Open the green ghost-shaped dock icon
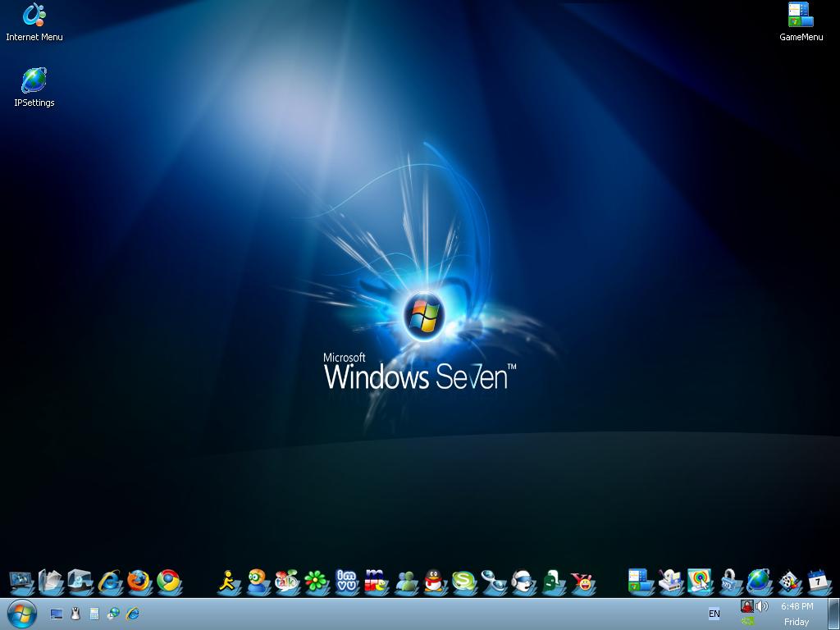Screen dimensions: 840x630 click(x=552, y=582)
